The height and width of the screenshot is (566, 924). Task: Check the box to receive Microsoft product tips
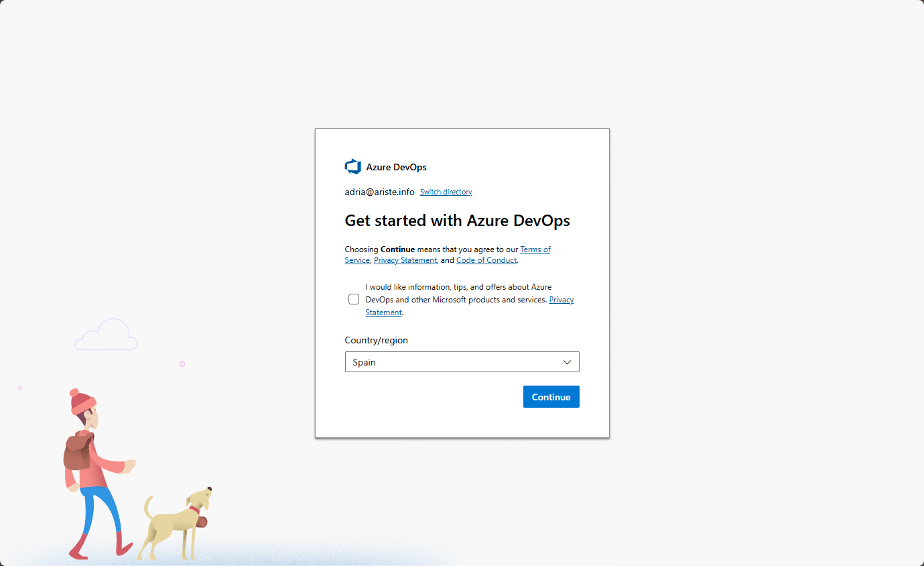(353, 299)
